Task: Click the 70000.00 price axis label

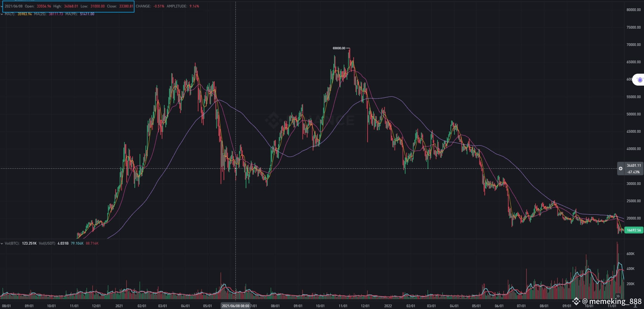Action: [x=634, y=45]
